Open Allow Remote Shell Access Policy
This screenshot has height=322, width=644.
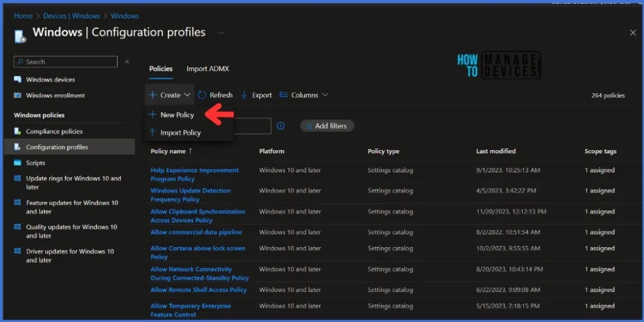(199, 289)
